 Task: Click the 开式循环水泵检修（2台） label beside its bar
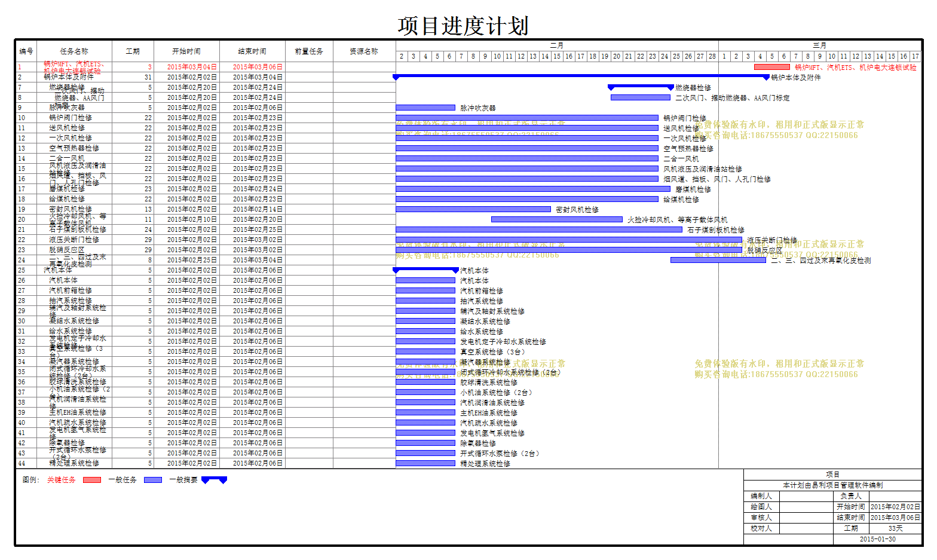click(500, 454)
